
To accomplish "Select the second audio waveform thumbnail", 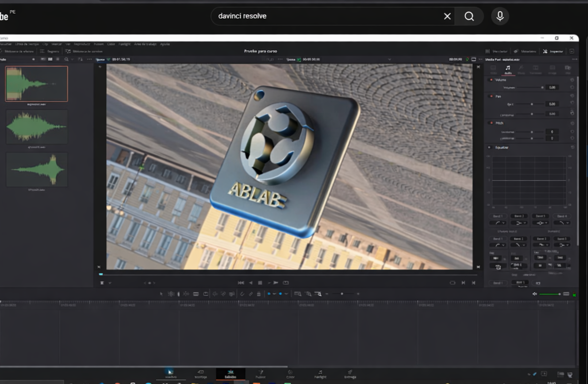I will (36, 127).
